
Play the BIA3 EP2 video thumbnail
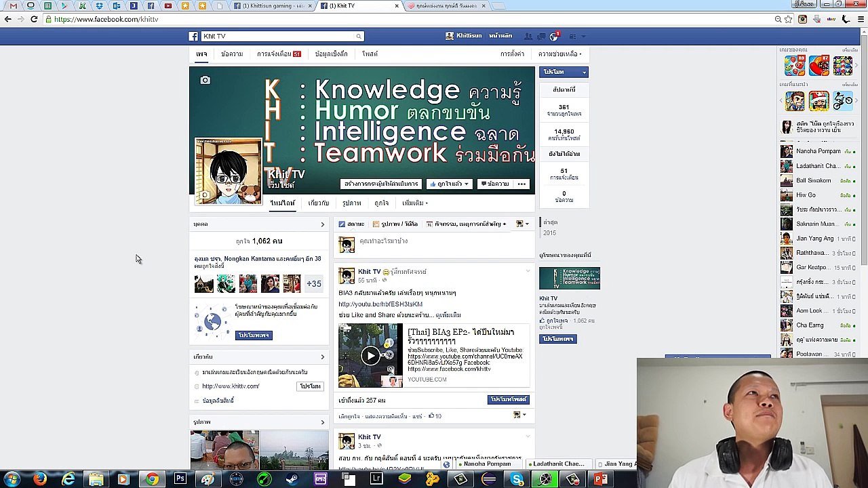click(x=370, y=355)
